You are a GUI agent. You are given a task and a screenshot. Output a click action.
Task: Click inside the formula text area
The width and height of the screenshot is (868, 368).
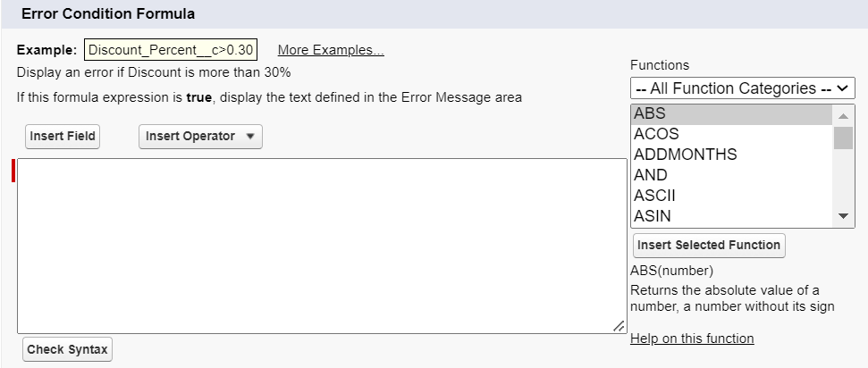point(322,246)
